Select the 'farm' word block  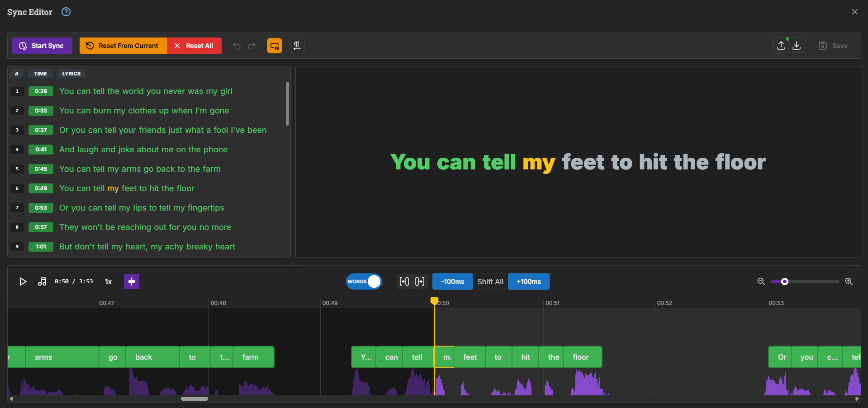pyautogui.click(x=254, y=357)
